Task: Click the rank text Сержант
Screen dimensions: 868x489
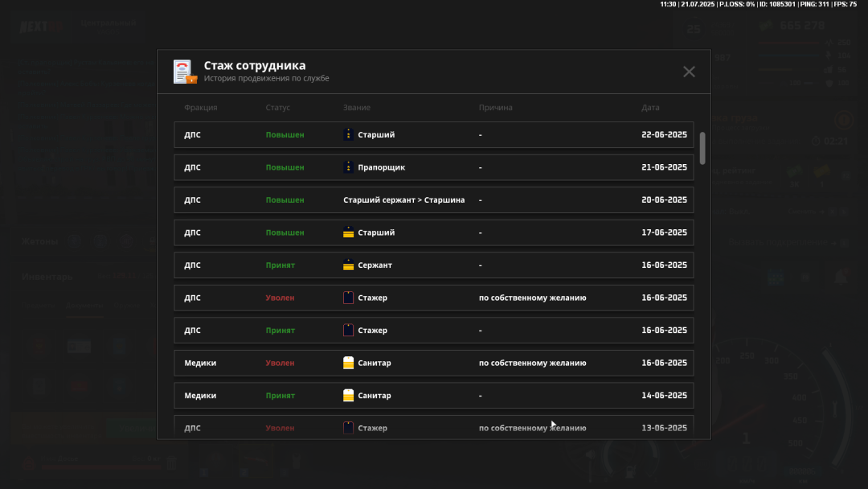Action: 375,265
